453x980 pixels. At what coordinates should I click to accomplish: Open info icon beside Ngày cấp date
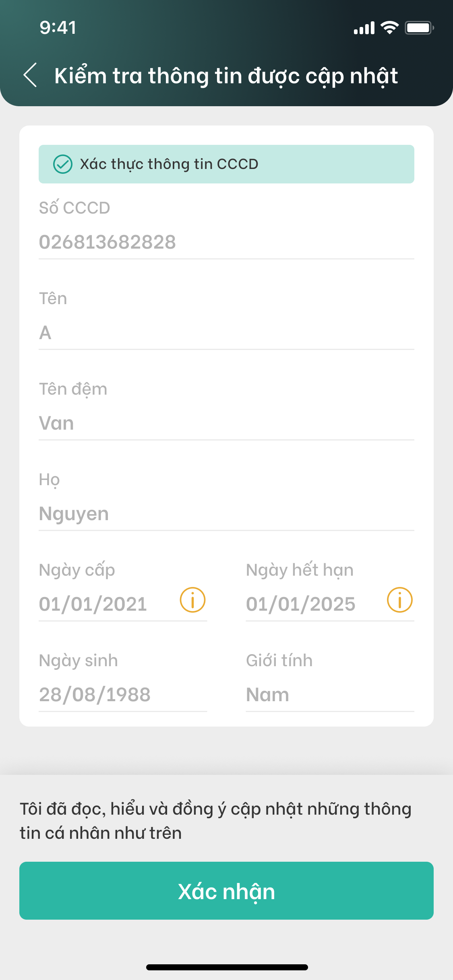point(192,600)
